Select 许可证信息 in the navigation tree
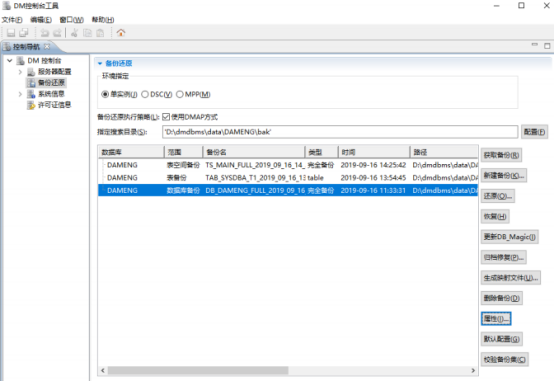The height and width of the screenshot is (381, 554). click(x=54, y=105)
